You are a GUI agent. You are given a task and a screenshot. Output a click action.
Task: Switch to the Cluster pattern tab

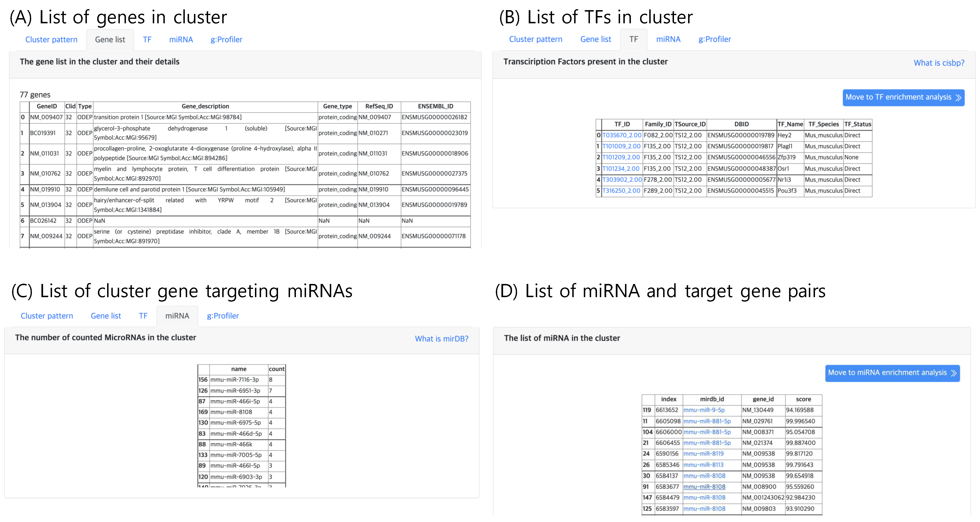point(51,39)
